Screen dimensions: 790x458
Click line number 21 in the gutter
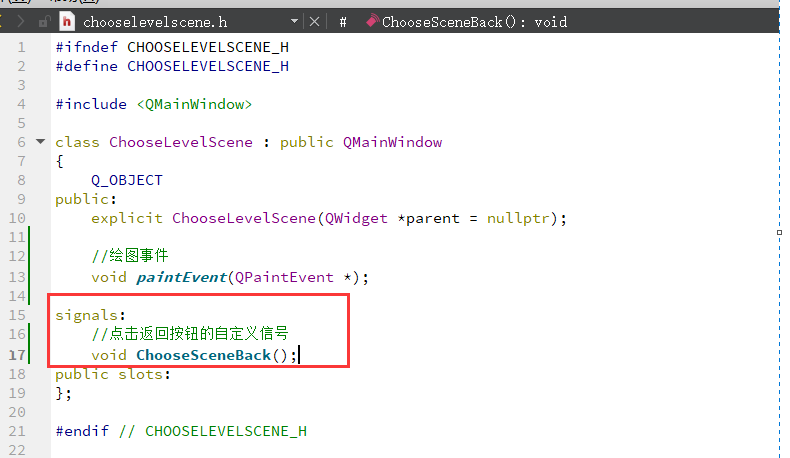point(17,431)
